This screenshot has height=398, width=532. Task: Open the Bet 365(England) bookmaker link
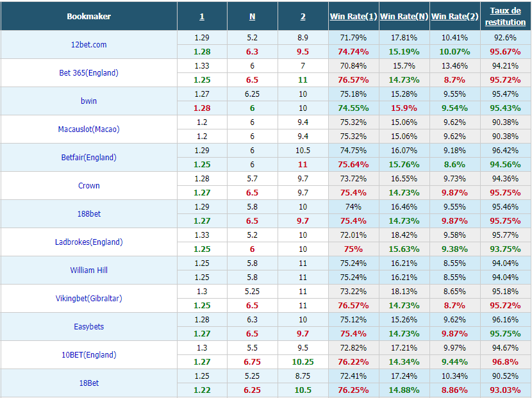[x=88, y=73]
